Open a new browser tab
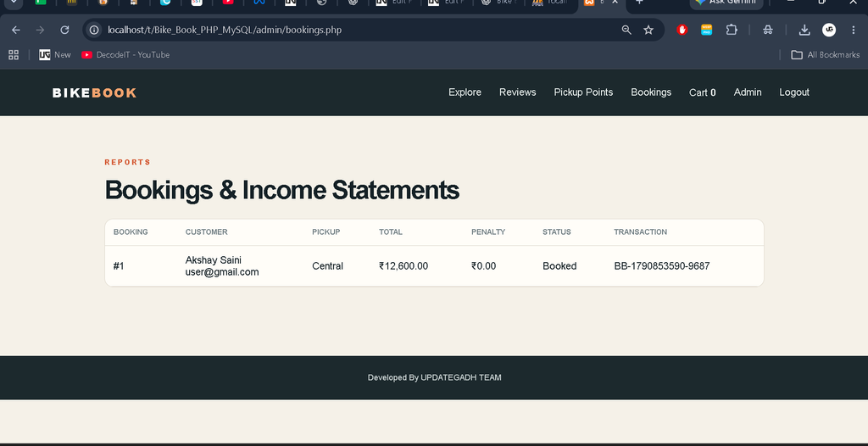Viewport: 868px width, 446px height. [639, 3]
